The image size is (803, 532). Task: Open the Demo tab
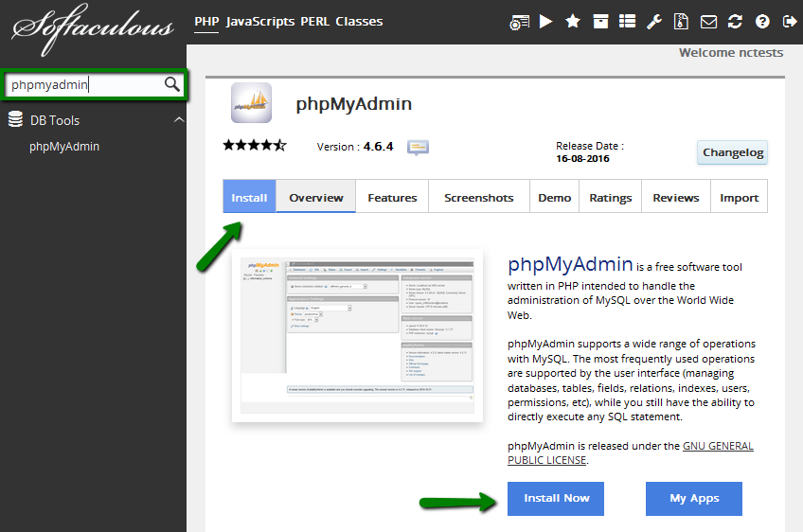pos(554,197)
